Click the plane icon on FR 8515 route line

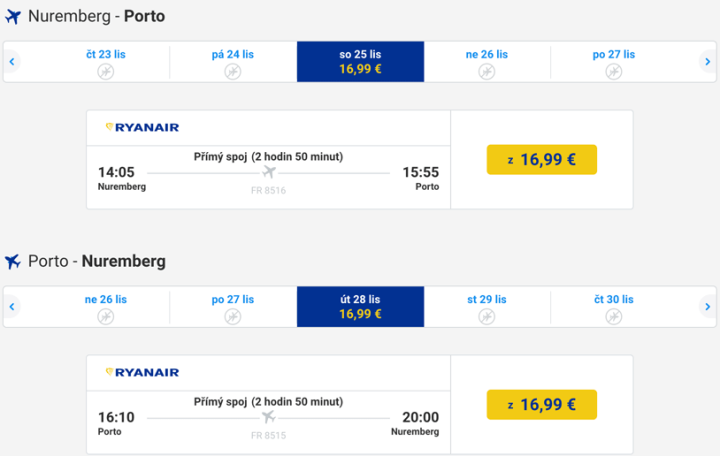tap(268, 417)
